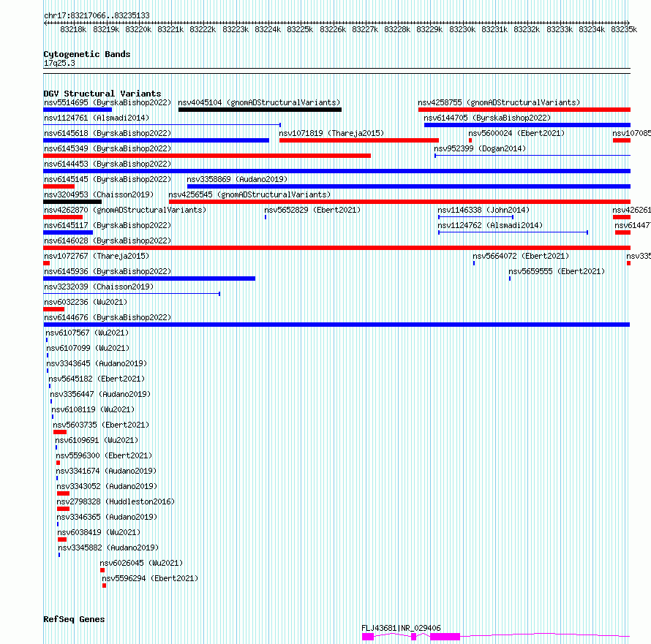Screen dimensions: 651x644
Task: Select nsv6026045 (Wu2021) label
Action: pos(141,563)
